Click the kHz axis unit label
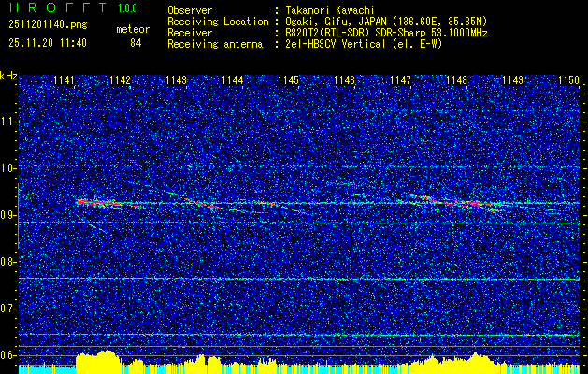The height and width of the screenshot is (374, 588). click(9, 75)
